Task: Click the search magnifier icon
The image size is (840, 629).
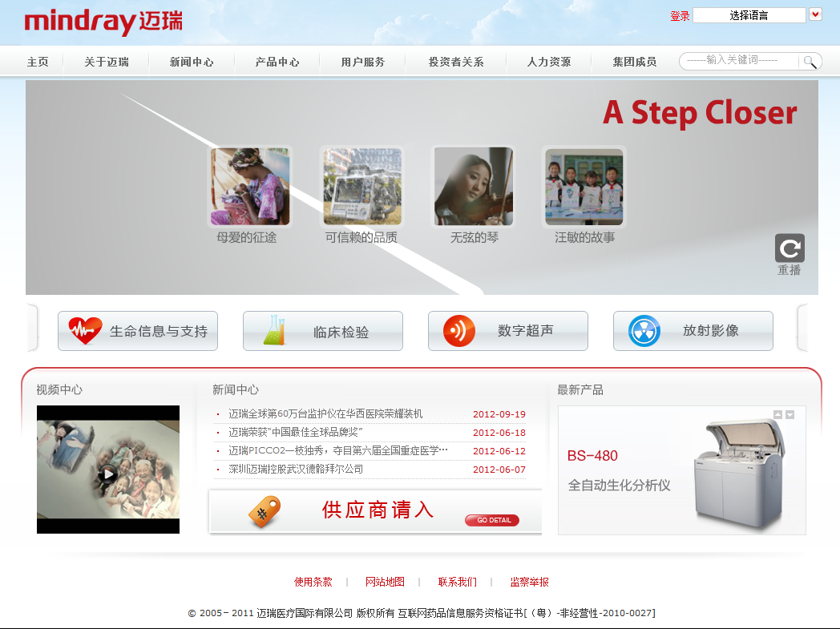Action: coord(810,62)
